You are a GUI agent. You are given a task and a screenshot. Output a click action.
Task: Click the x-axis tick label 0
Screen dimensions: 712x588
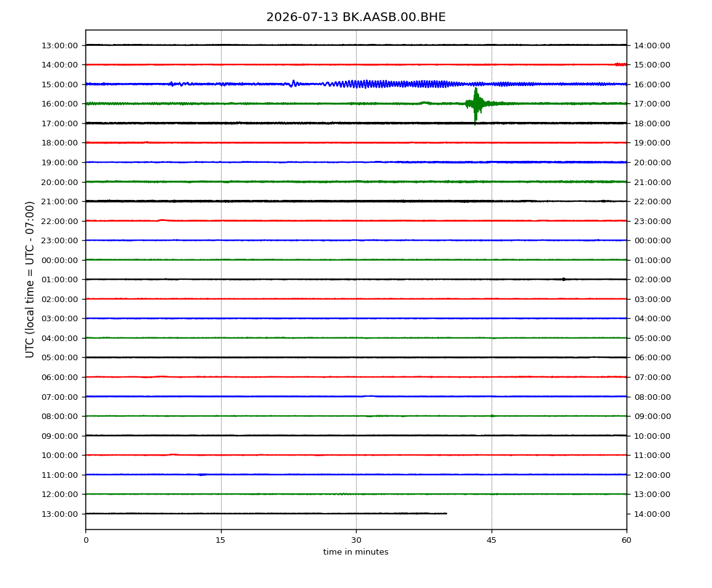click(x=86, y=540)
